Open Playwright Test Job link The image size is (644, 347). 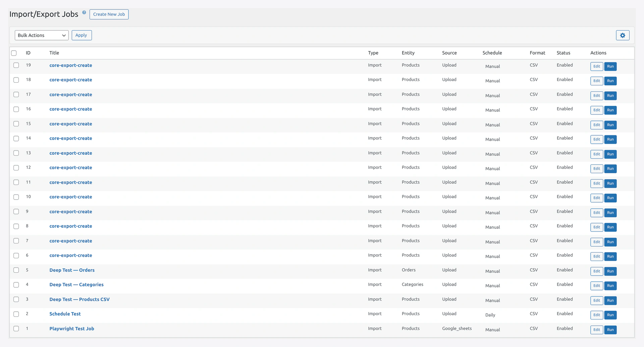[x=72, y=329]
